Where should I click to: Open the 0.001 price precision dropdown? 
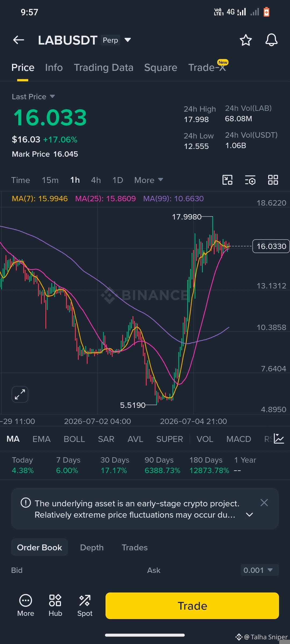[259, 570]
